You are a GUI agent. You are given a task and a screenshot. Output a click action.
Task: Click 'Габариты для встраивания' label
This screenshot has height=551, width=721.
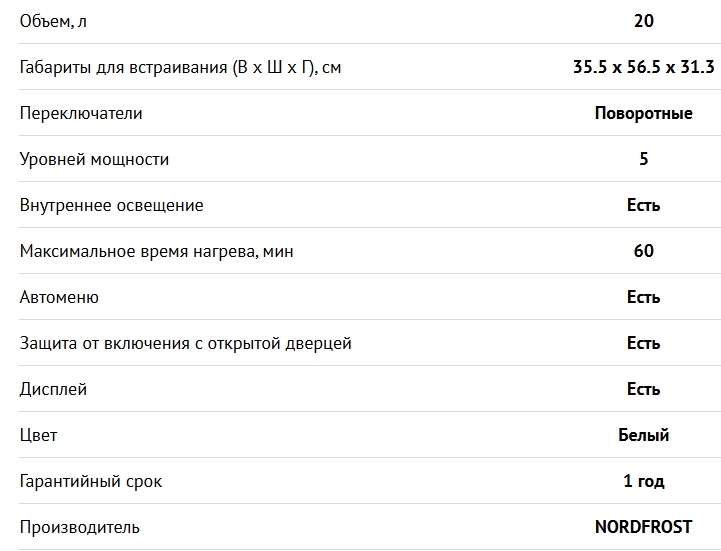pyautogui.click(x=180, y=67)
